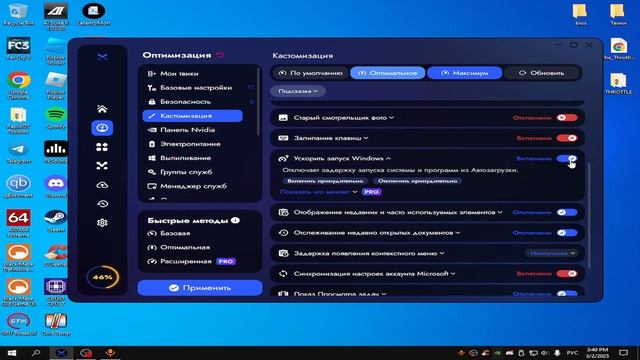Open Telegram desktop shortcut
Viewport: 640px width, 360px height.
click(x=18, y=153)
